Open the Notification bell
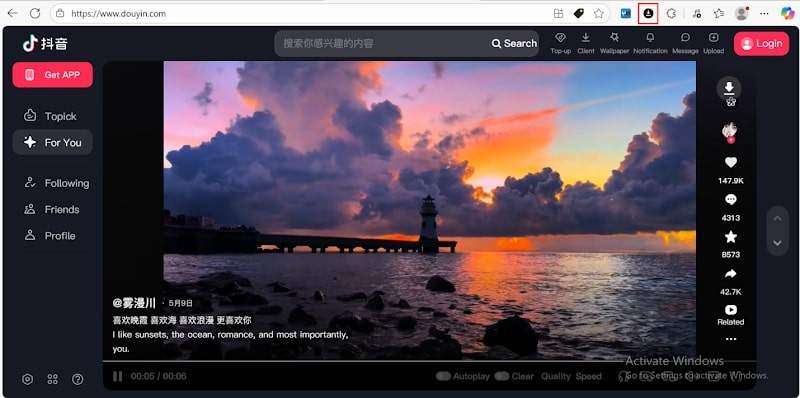The height and width of the screenshot is (398, 800). (x=650, y=38)
